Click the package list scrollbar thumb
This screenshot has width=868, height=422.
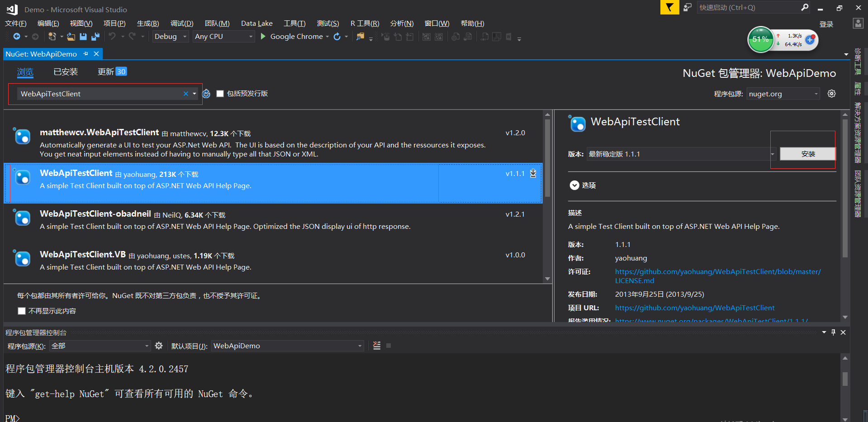(547, 158)
